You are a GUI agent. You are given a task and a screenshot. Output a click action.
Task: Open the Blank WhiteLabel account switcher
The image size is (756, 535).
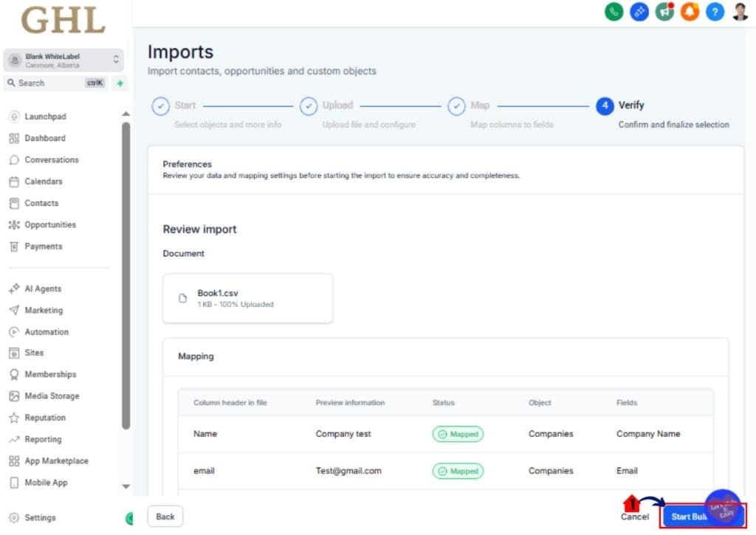click(x=63, y=59)
